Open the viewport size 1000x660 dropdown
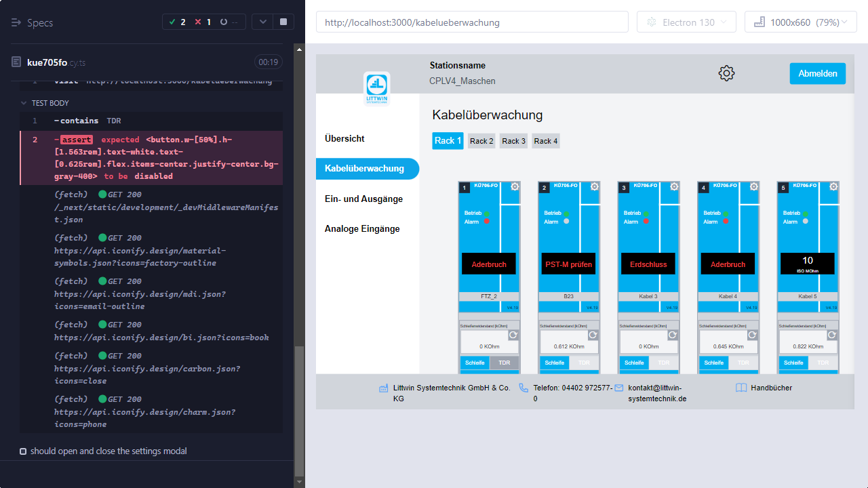 point(800,22)
